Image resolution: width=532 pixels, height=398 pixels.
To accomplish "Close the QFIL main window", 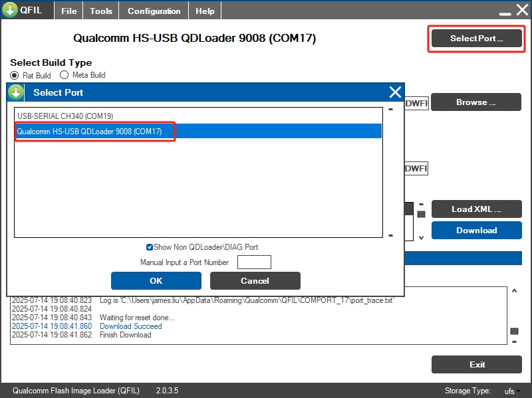I will point(521,11).
